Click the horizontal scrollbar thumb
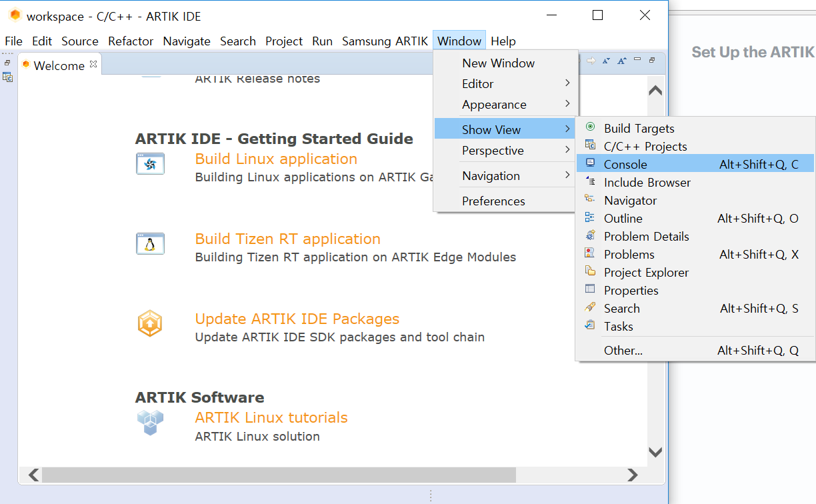Viewport: 816px width, 504px height. click(279, 475)
